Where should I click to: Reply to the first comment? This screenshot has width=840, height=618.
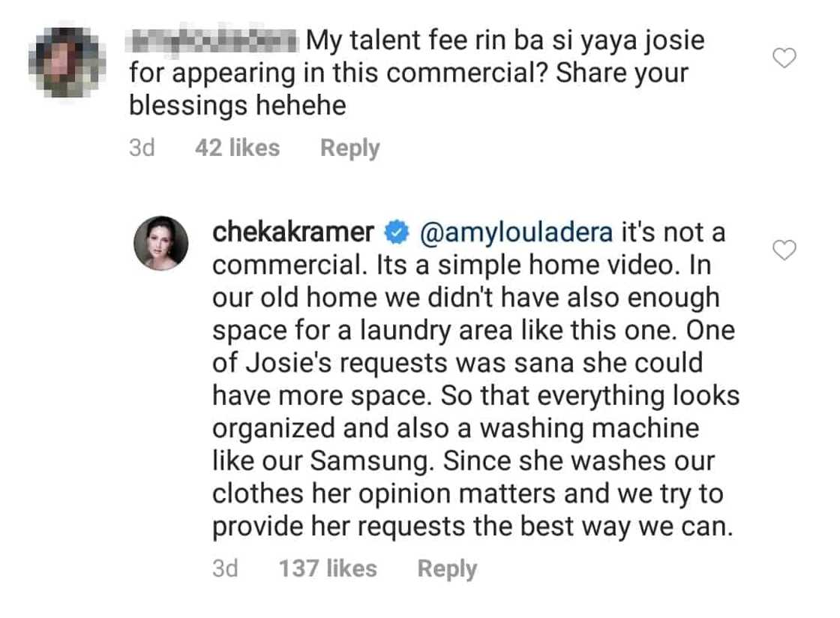(x=349, y=148)
